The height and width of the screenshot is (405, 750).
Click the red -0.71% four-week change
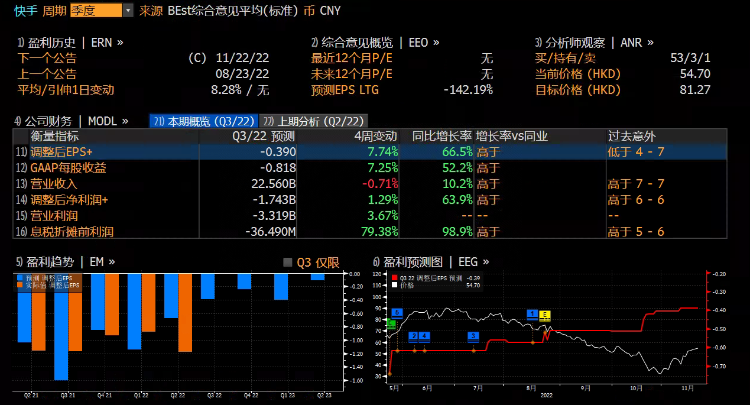point(380,184)
